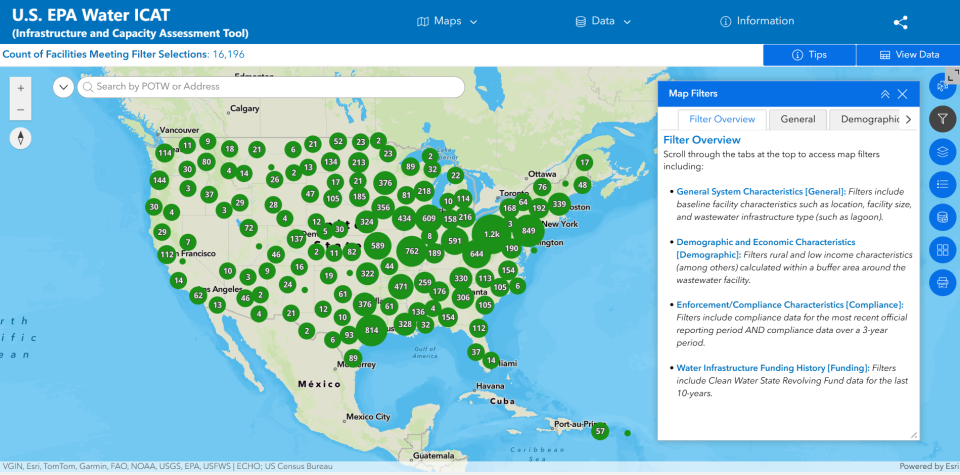
Task: Click the 1.2k facility cluster
Action: (492, 234)
